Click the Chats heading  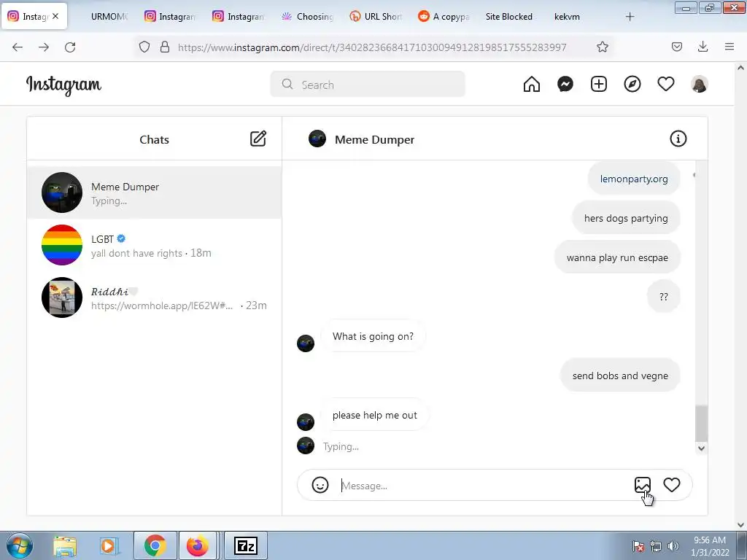click(x=155, y=139)
